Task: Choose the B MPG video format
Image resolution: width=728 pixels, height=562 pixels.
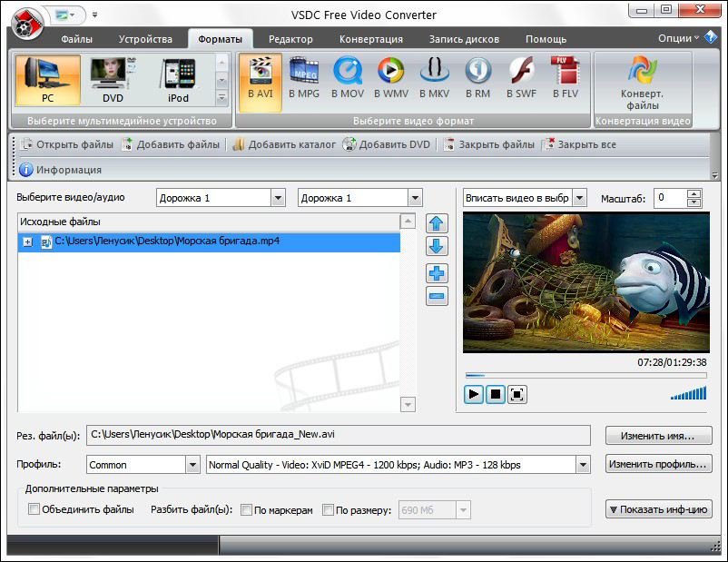Action: [304, 79]
